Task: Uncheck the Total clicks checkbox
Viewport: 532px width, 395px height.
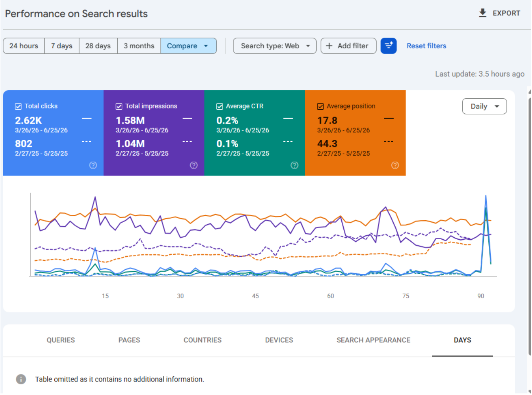Action: tap(18, 106)
